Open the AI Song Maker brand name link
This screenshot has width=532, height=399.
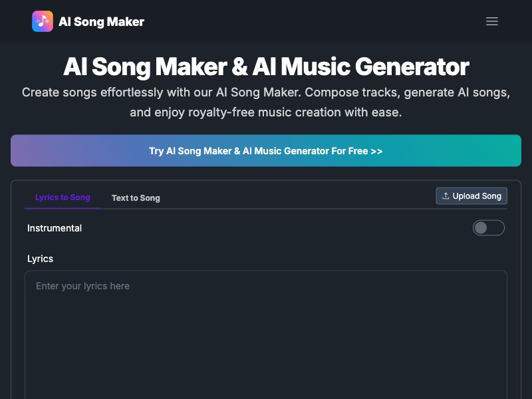[101, 21]
